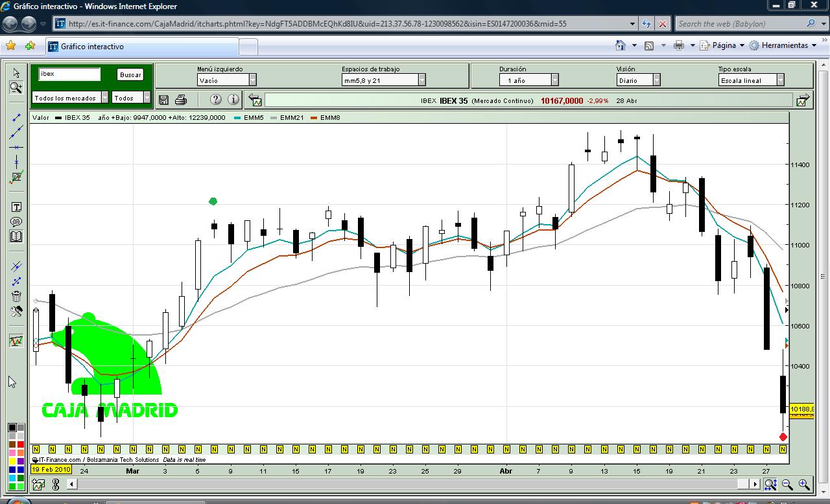Screen dimensions: 830x504
Task: Expand the address bar URL history dropdown
Action: pos(632,23)
